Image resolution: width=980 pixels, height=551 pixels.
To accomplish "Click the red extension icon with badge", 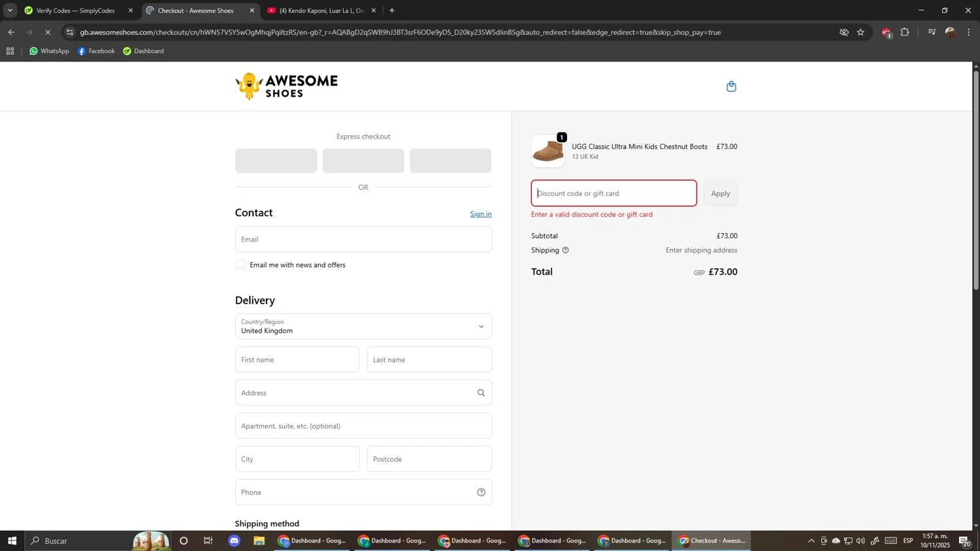I will pyautogui.click(x=886, y=33).
